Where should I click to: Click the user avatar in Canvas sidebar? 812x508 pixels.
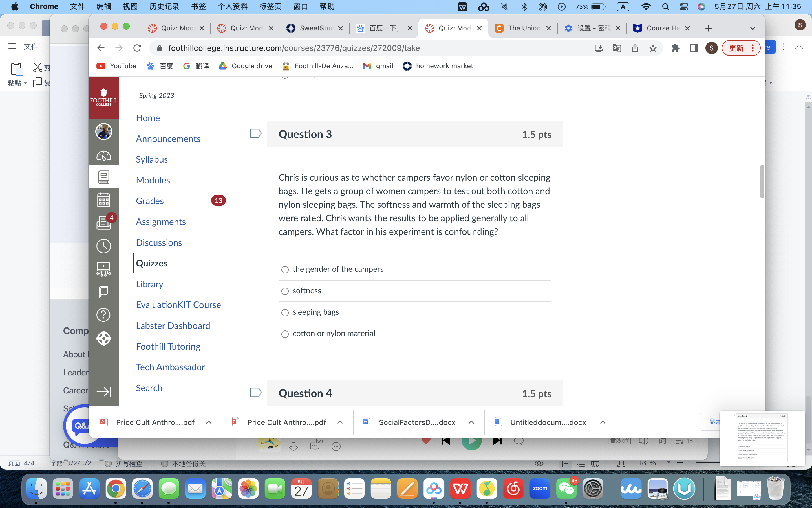point(104,131)
